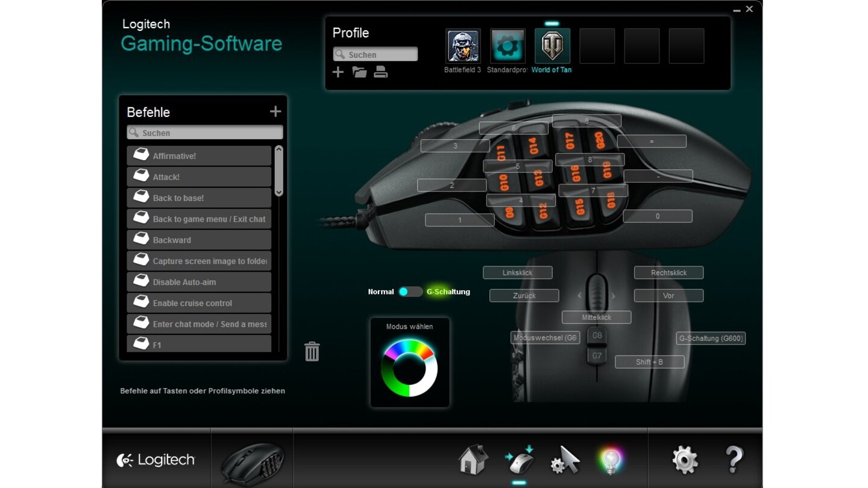Image resolution: width=868 pixels, height=488 pixels.
Task: Open the pointer settings cursor-gear icon
Action: (565, 460)
